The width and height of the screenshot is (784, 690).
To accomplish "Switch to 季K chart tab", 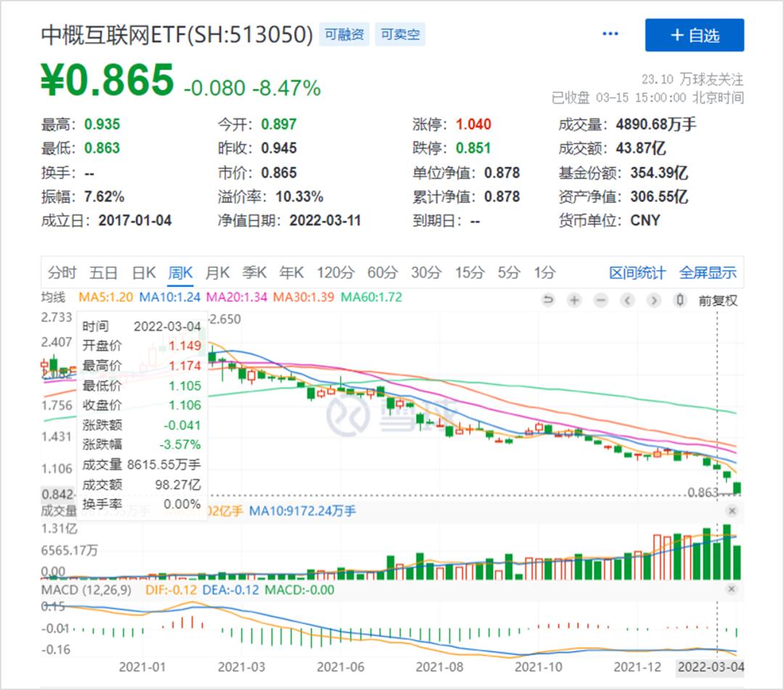I will coord(255,273).
